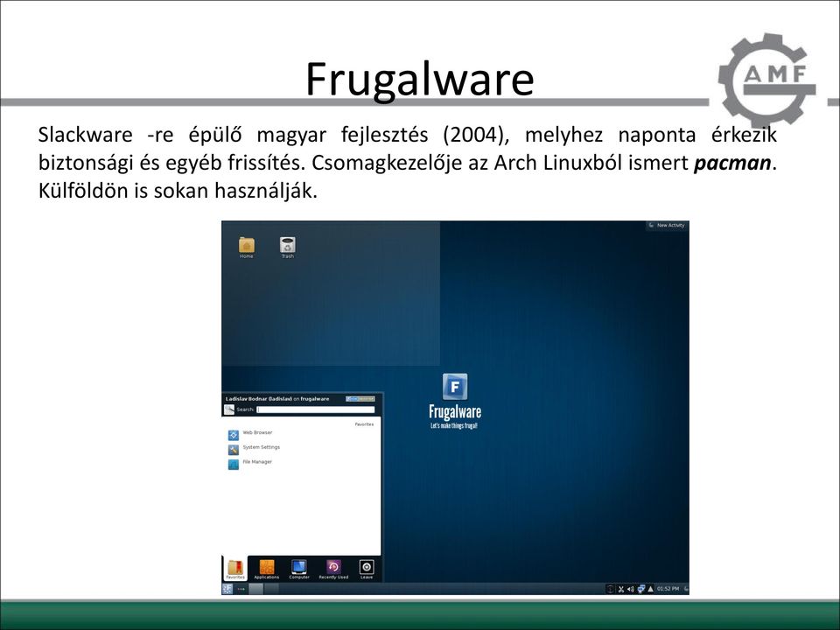Image resolution: width=840 pixels, height=630 pixels.
Task: Show hidden tray icons with the triangle arrow
Action: [650, 589]
